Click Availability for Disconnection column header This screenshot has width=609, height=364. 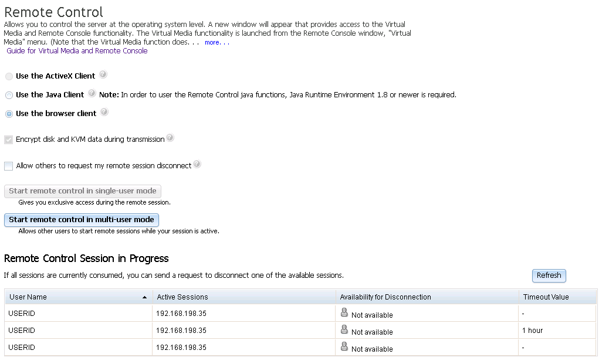[x=385, y=297]
